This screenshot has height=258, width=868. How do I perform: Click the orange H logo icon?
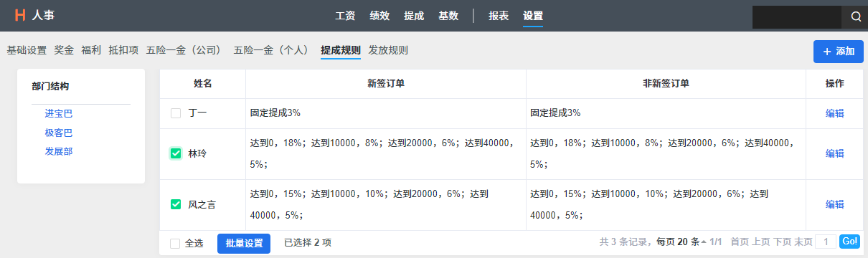click(x=20, y=15)
